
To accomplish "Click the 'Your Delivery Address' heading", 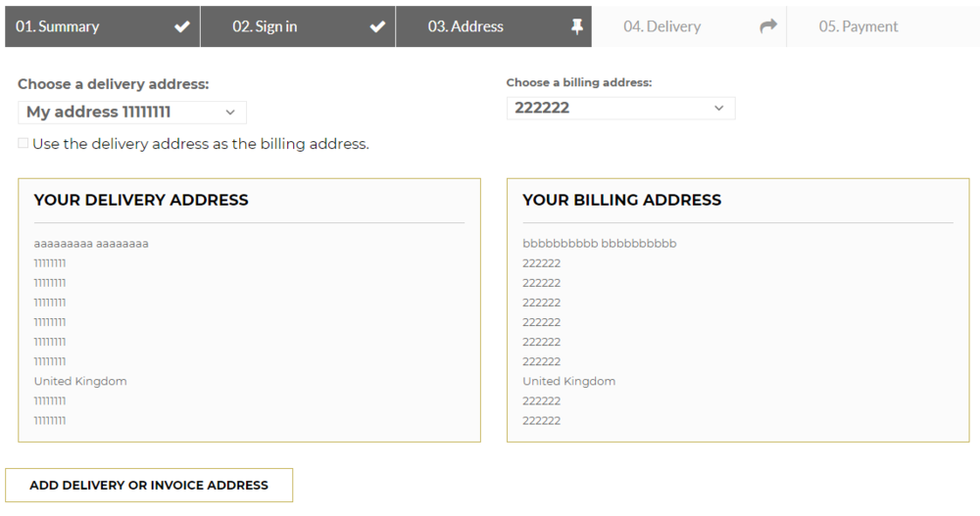I will click(141, 200).
